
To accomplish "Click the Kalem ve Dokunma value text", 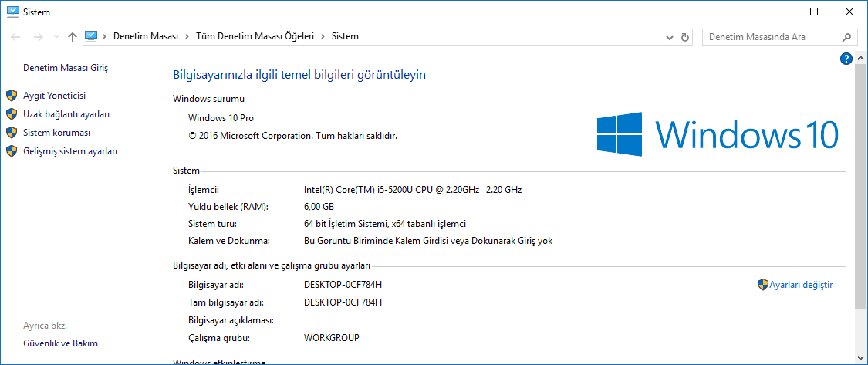I will point(428,241).
